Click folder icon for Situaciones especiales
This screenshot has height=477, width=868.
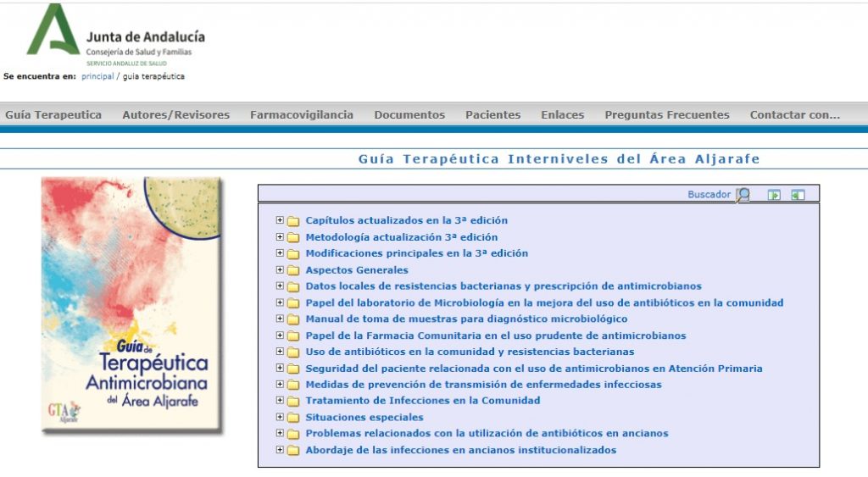[293, 418]
